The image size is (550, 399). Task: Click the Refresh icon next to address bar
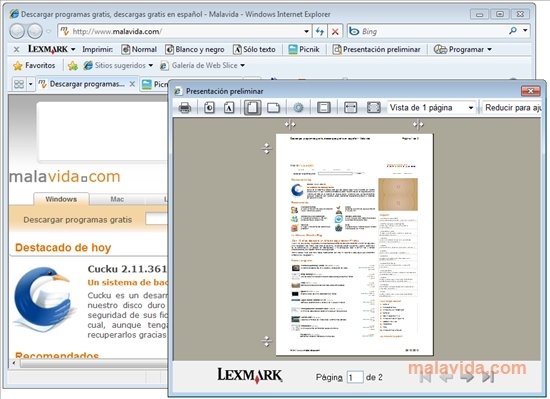320,32
